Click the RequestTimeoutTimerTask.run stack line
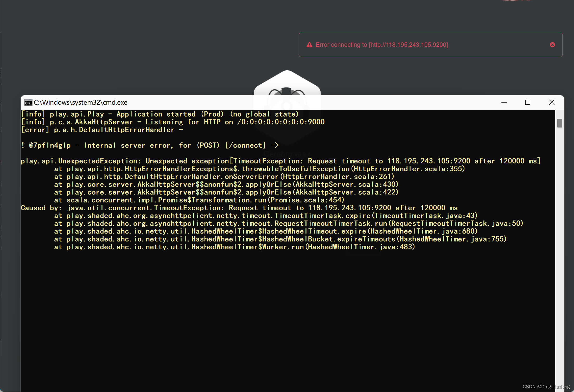Image resolution: width=574 pixels, height=392 pixels. (x=289, y=223)
